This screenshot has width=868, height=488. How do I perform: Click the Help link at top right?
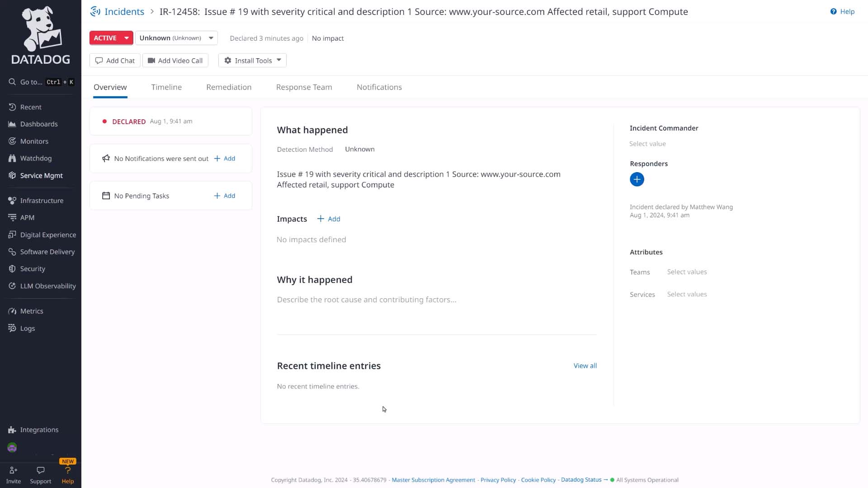842,12
